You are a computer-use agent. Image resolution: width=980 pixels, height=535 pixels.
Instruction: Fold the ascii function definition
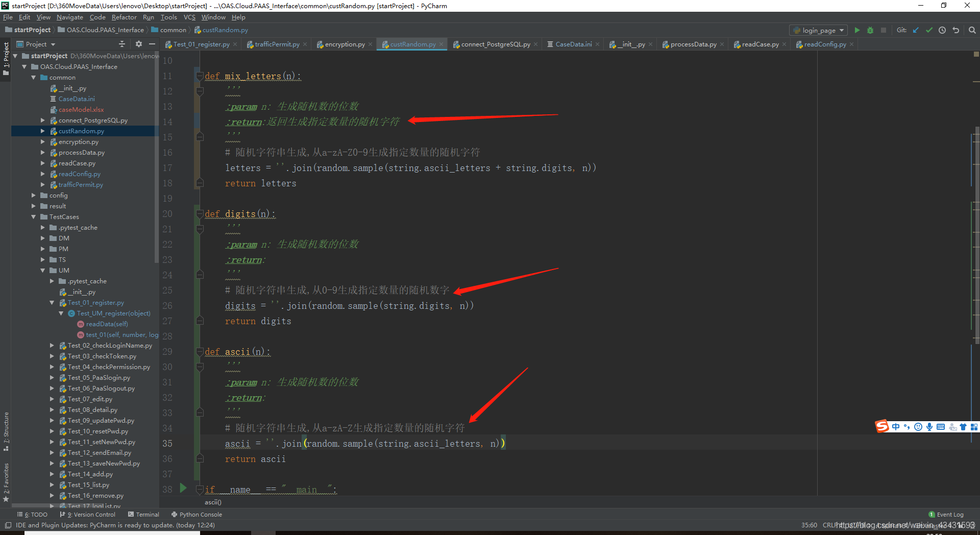tap(200, 352)
